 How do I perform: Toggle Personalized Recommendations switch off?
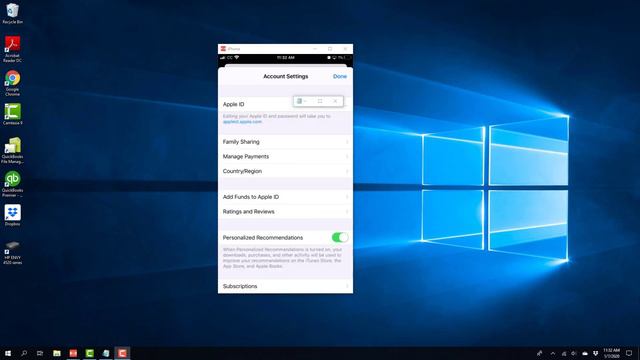(x=340, y=237)
